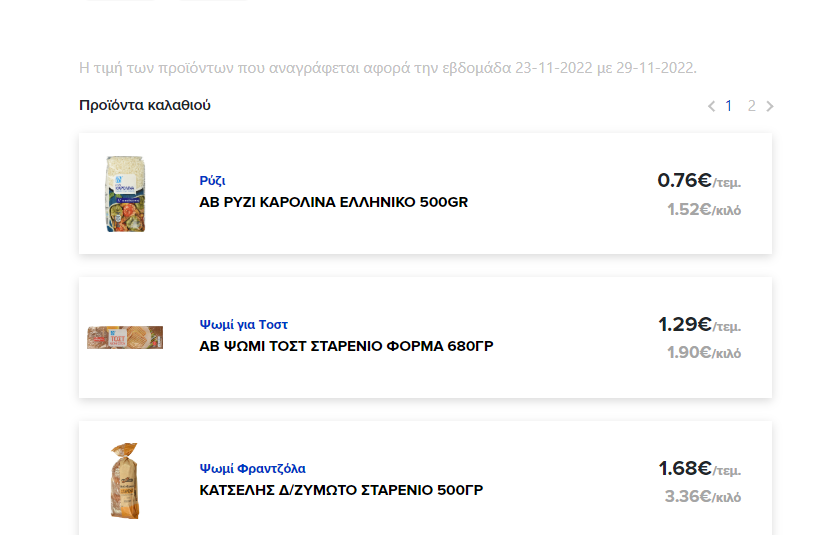The width and height of the screenshot is (825, 540).
Task: Click the 0.76€ per piece price
Action: 698,181
